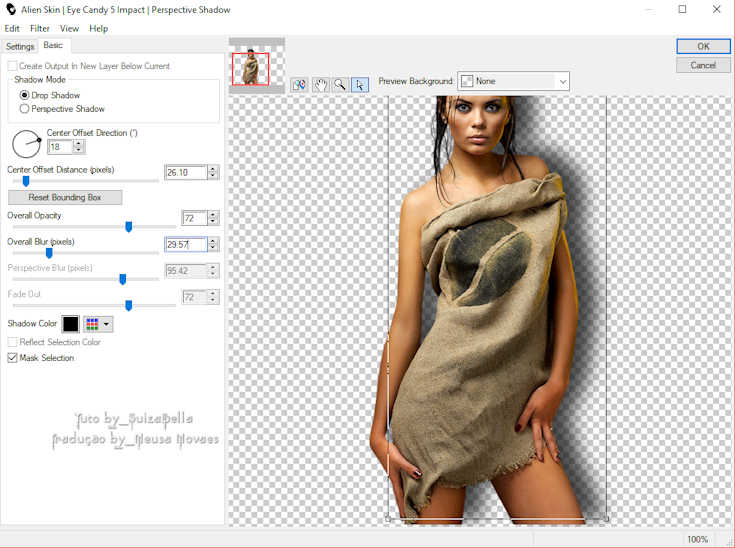
Task: Confirm with the OK button
Action: tap(703, 46)
